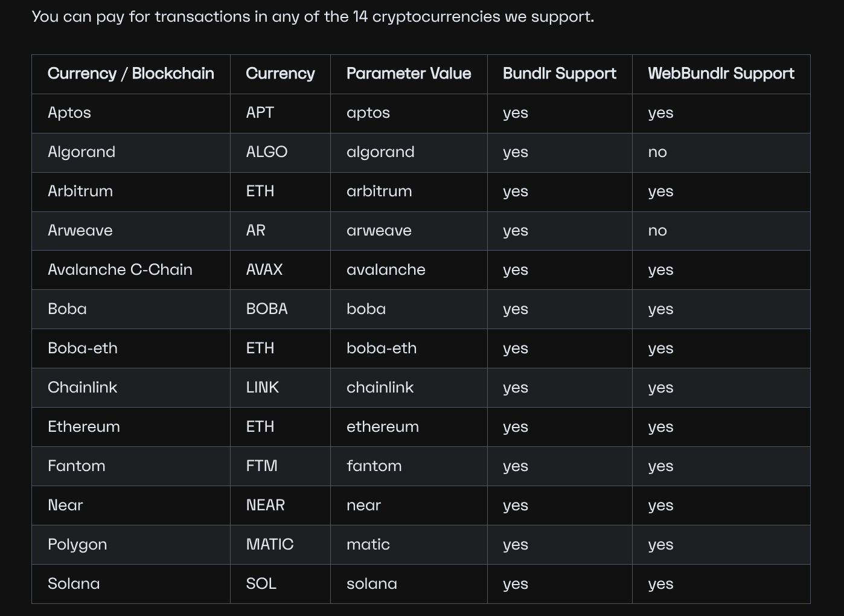This screenshot has width=844, height=616.
Task: Click the Avalanche C-Chain cell
Action: [120, 270]
